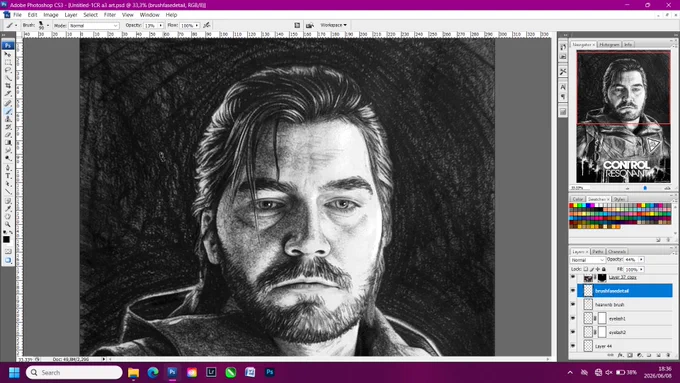Link layers icon in Layers panel

click(x=611, y=355)
